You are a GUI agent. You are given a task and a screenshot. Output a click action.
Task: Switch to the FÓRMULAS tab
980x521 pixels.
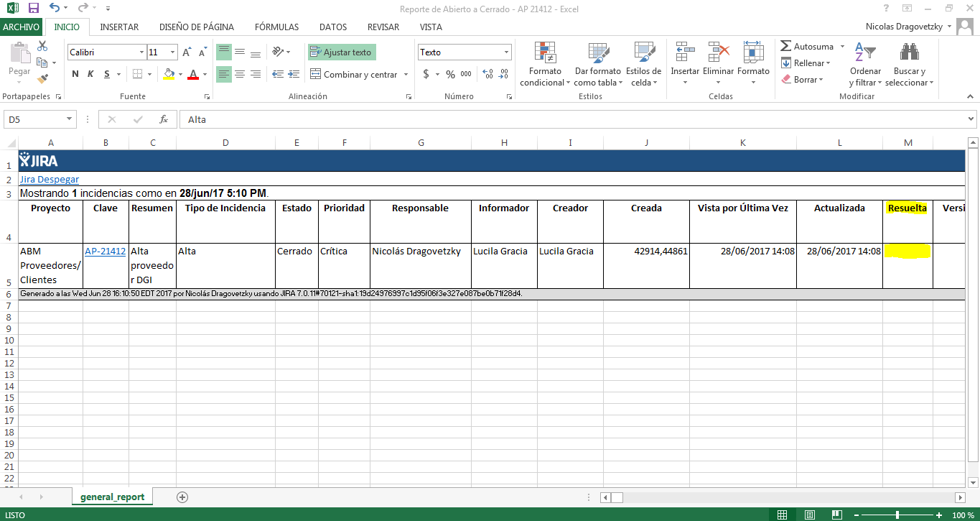[276, 27]
